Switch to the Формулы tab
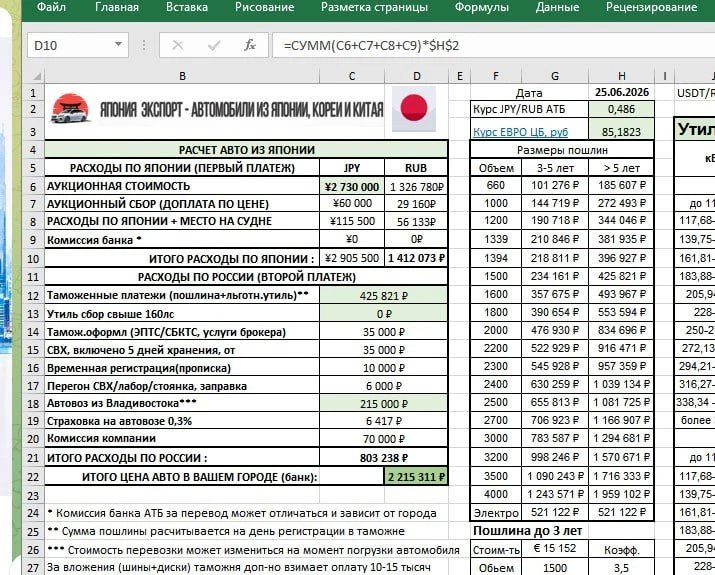This screenshot has height=575, width=715. 482,7
